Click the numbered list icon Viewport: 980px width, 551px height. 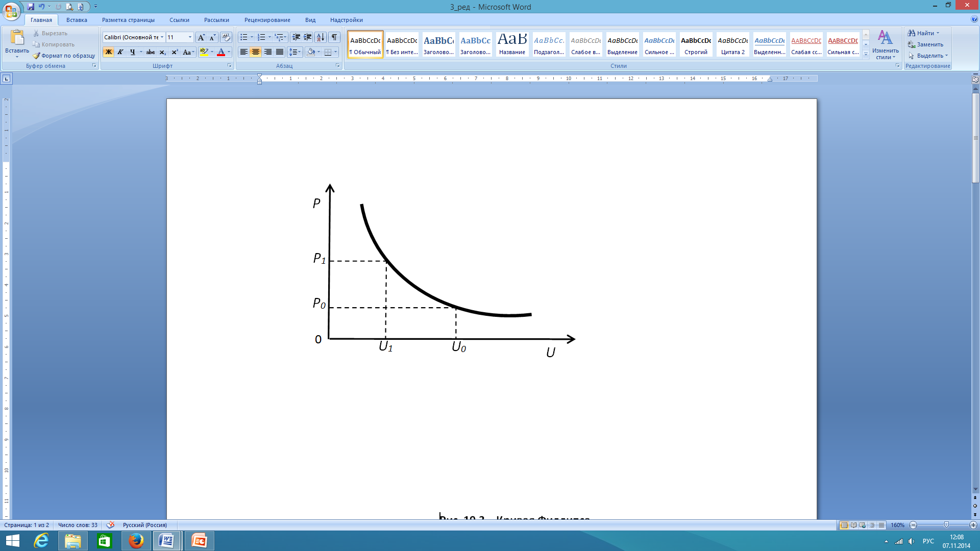(261, 37)
